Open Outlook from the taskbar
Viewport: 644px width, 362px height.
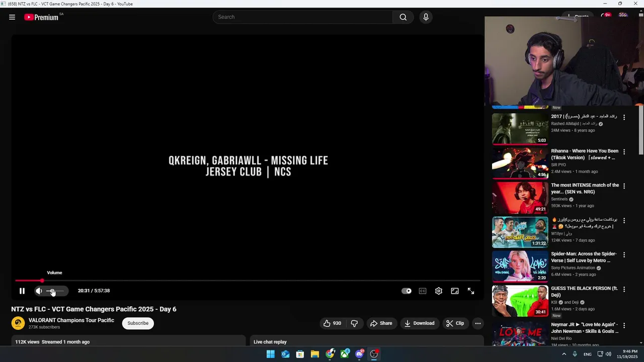pos(285,354)
